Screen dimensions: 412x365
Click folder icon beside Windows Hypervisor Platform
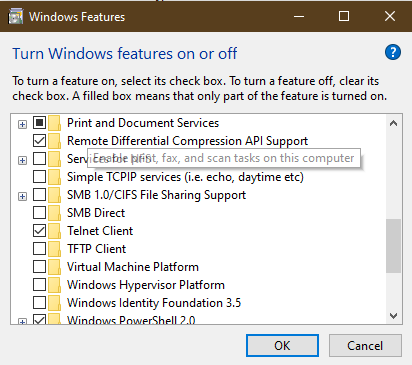(55, 285)
